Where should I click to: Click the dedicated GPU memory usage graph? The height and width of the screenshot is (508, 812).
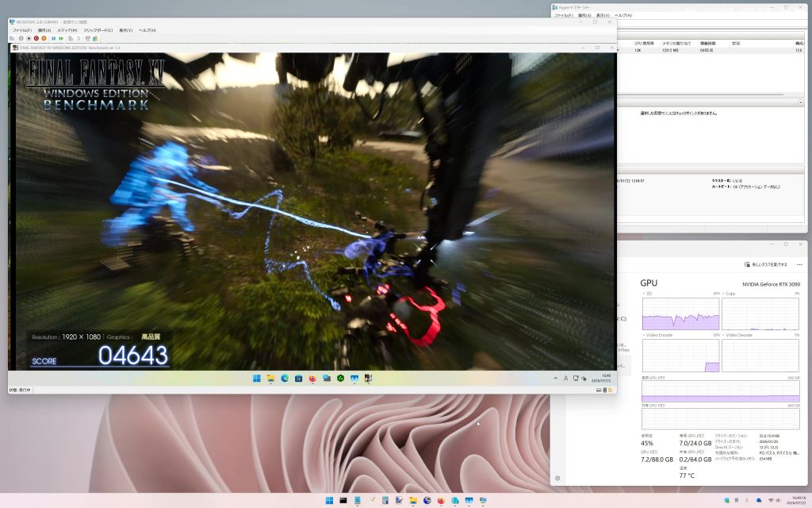tap(720, 391)
